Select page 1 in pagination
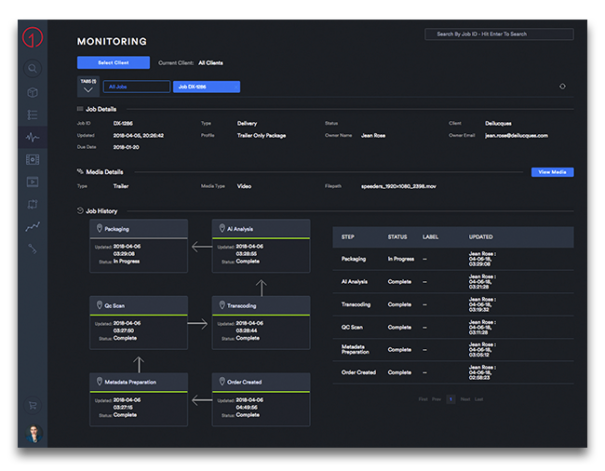 point(451,399)
